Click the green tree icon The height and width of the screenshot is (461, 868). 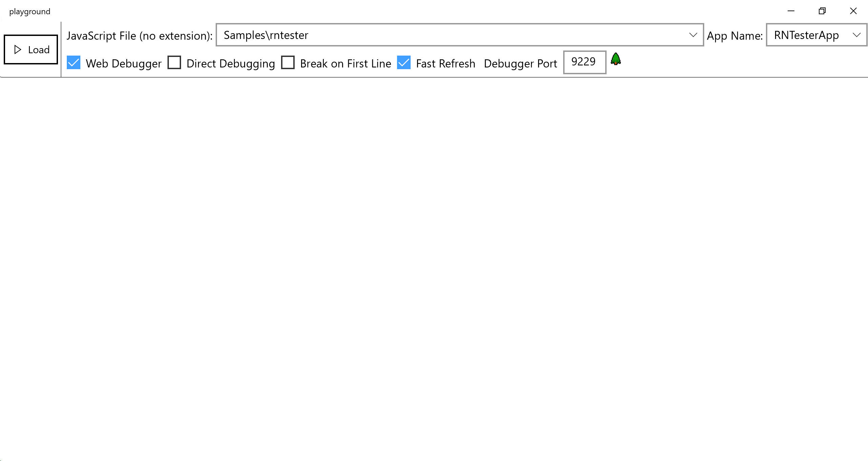point(616,59)
